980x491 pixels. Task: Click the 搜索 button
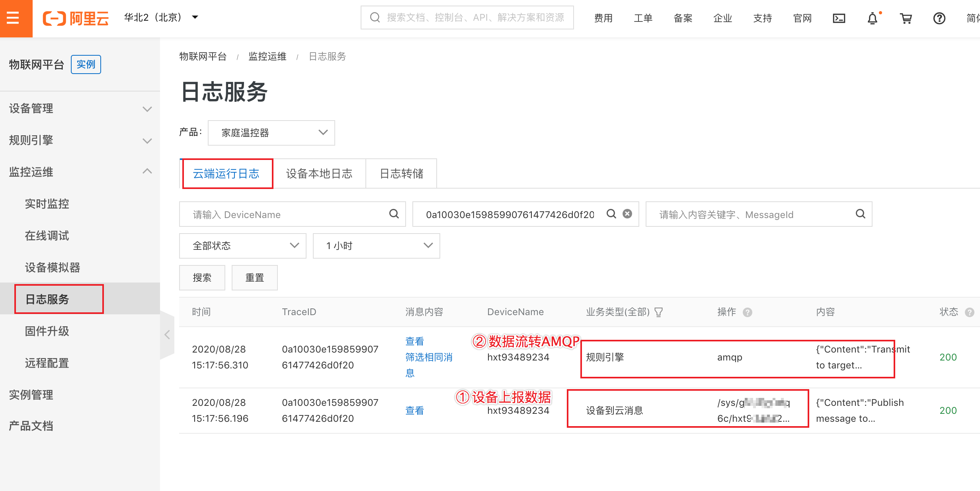pos(202,278)
